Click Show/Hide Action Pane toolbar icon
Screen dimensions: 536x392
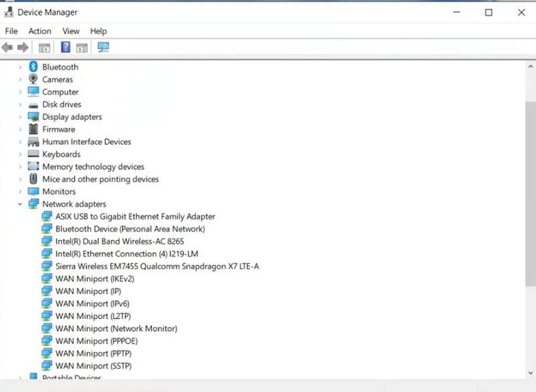82,48
